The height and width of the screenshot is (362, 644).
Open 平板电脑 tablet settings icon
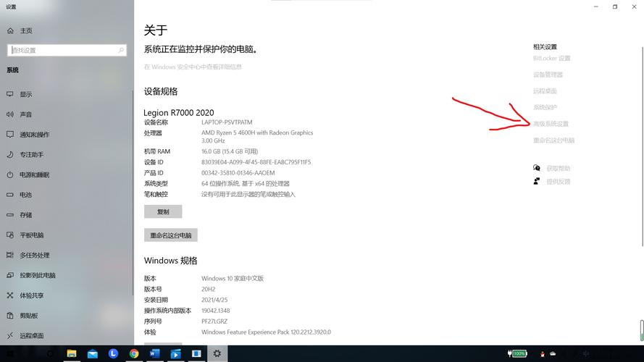10,235
